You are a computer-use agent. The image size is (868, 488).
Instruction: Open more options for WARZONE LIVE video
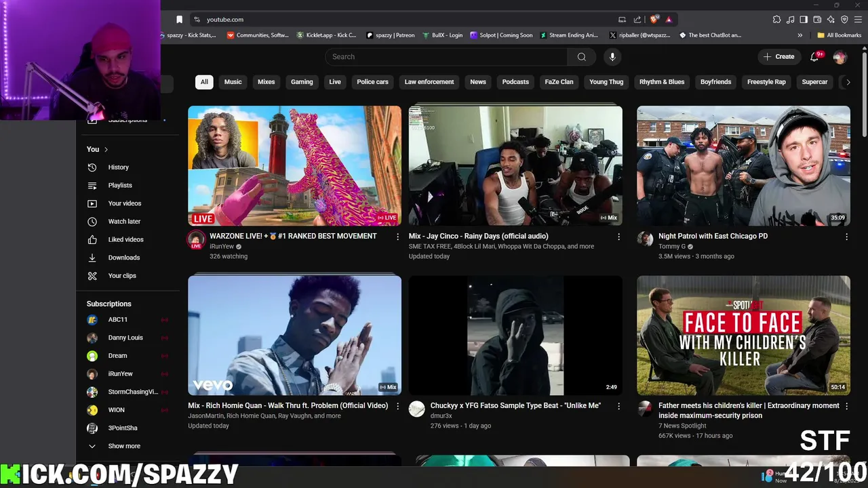click(397, 237)
